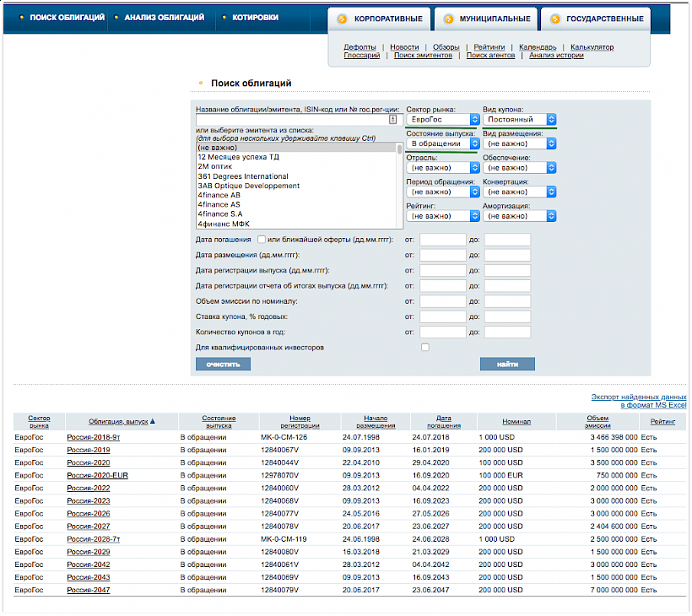Open the Период обращения dropdown
692x616 pixels.
443,192
